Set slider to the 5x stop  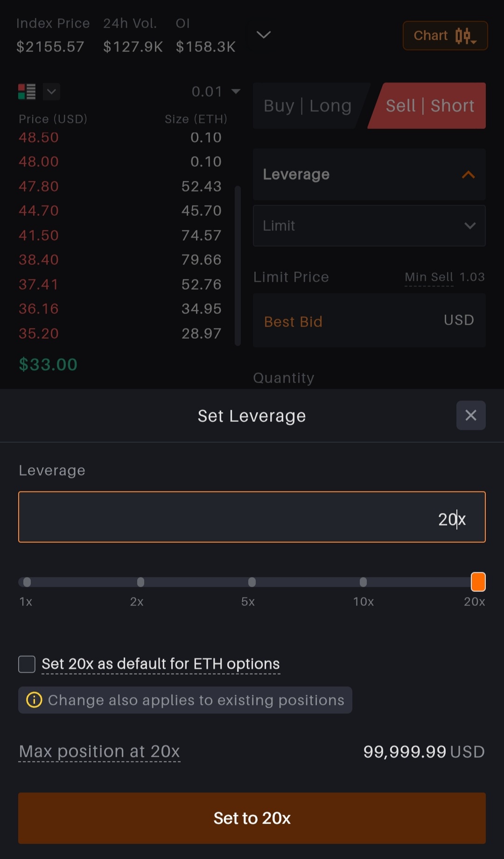[252, 582]
